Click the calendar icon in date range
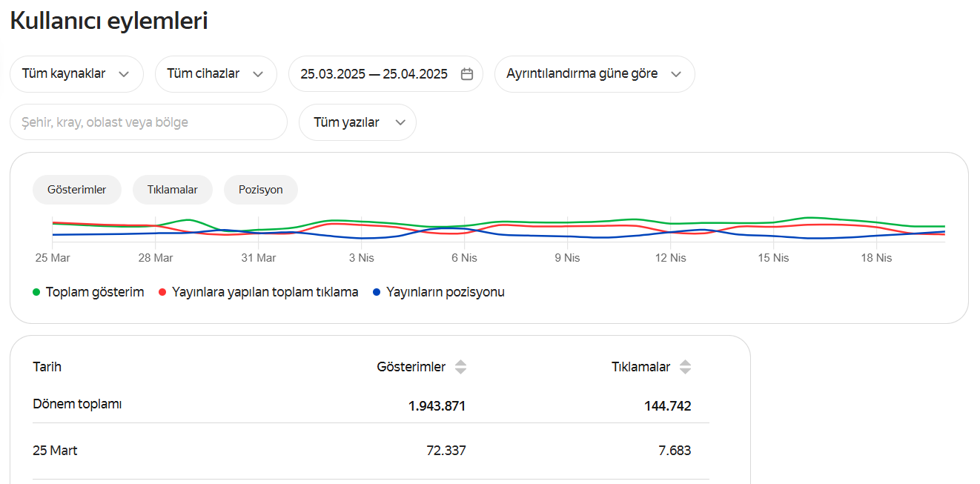980x484 pixels. click(x=467, y=74)
